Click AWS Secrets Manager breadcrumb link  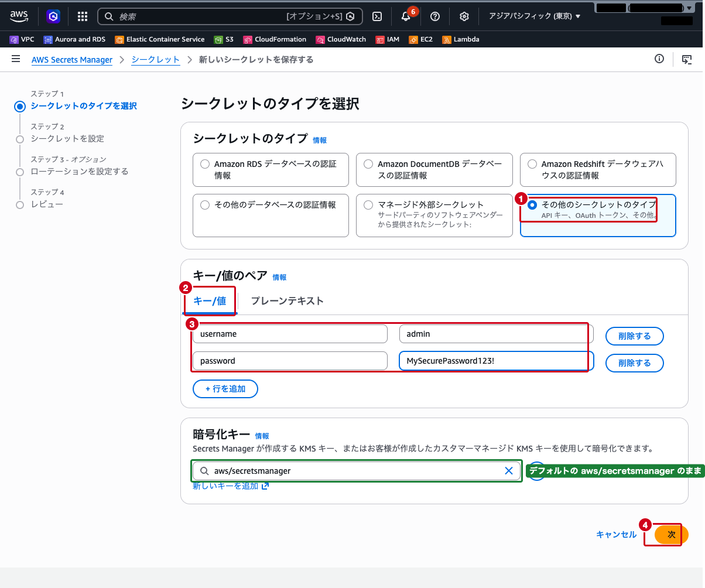point(72,60)
